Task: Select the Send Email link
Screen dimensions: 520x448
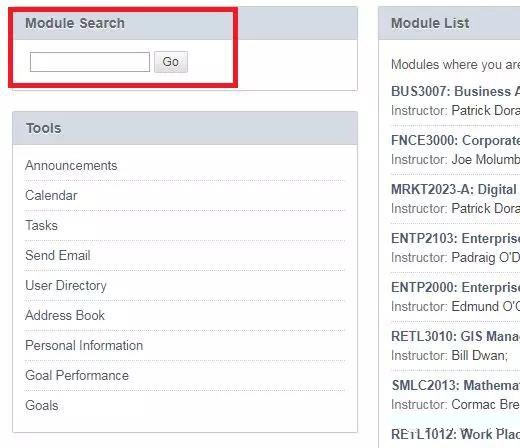Action: tap(58, 256)
